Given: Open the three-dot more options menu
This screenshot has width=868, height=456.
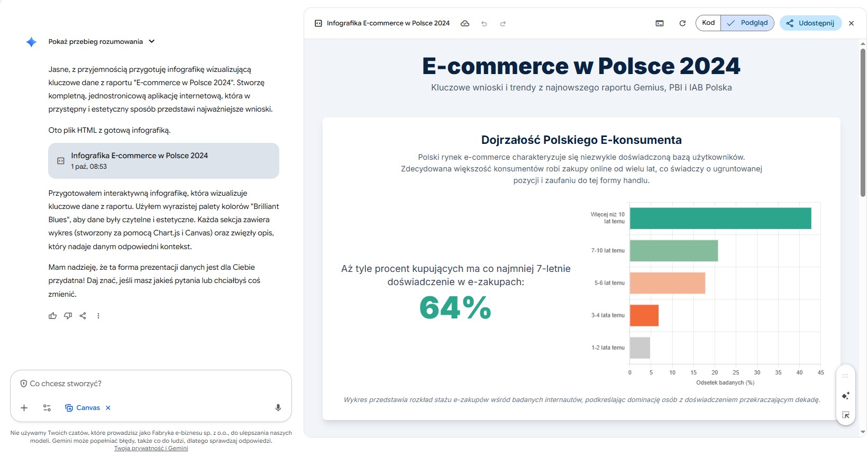Looking at the screenshot, I should pos(98,316).
